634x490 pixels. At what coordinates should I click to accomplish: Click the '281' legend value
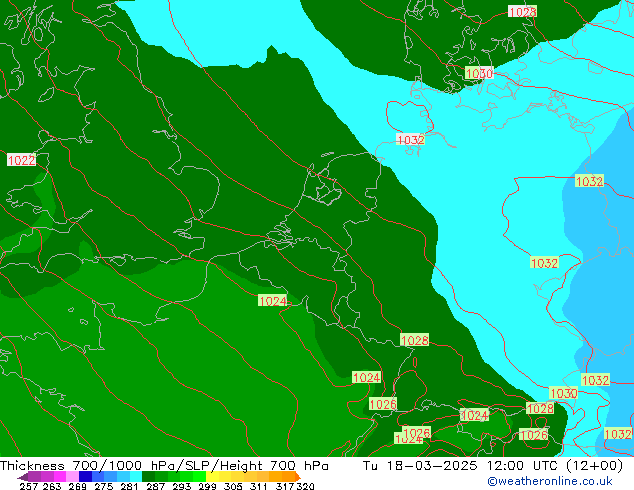129,486
